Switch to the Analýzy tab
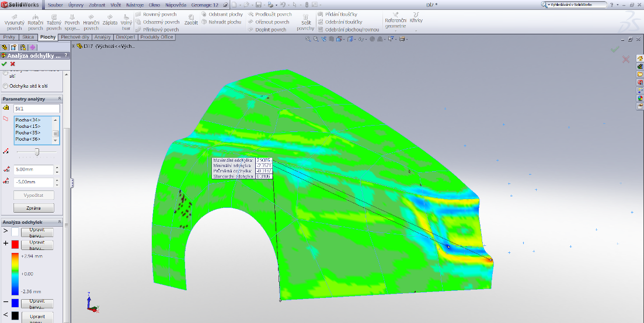Image resolution: width=644 pixels, height=323 pixels. point(102,37)
